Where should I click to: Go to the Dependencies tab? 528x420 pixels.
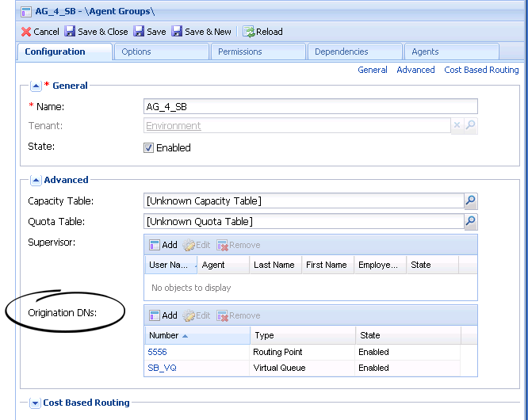[341, 52]
